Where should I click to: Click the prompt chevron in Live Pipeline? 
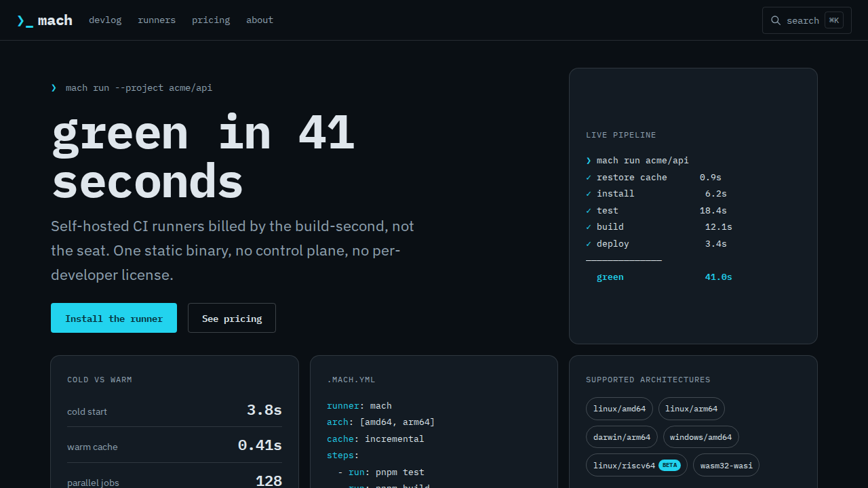coord(589,161)
